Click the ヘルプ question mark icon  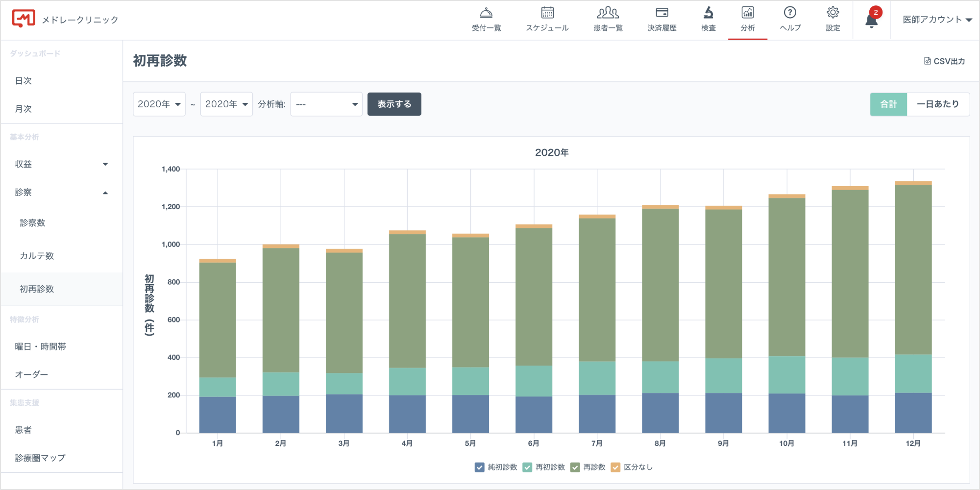(790, 14)
